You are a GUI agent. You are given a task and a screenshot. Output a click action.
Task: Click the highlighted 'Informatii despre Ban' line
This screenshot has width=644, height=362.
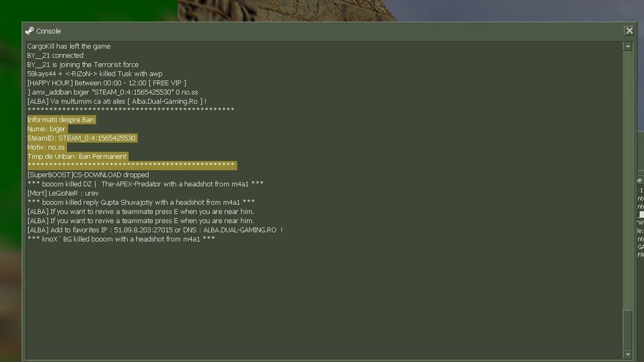pos(61,120)
